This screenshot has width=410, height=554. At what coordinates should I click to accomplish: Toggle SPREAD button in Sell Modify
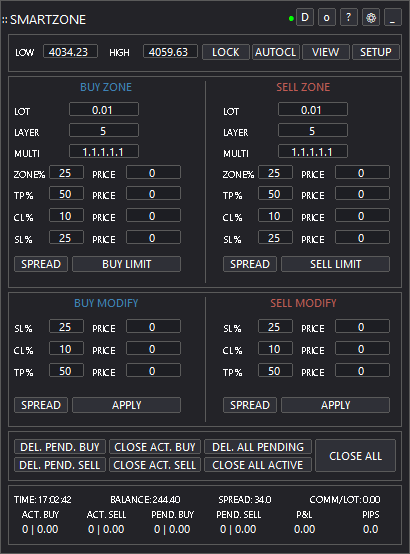tap(250, 405)
